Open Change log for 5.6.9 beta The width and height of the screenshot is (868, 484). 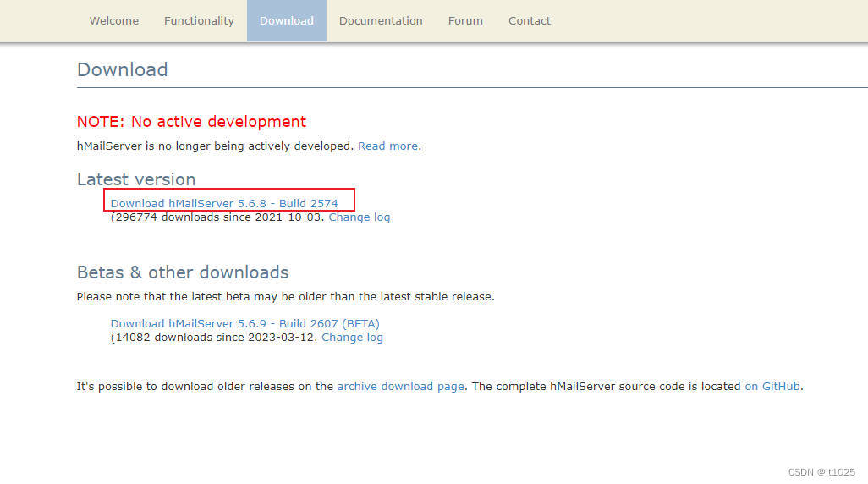[x=352, y=338]
